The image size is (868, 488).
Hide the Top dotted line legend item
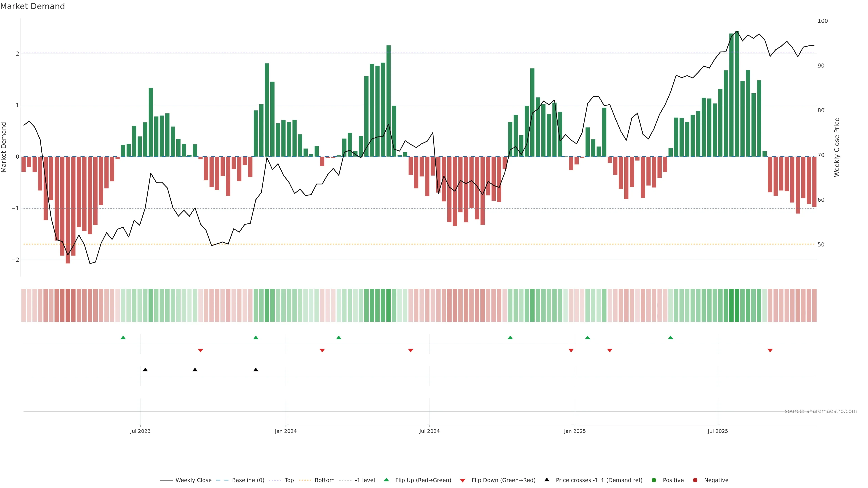point(289,480)
